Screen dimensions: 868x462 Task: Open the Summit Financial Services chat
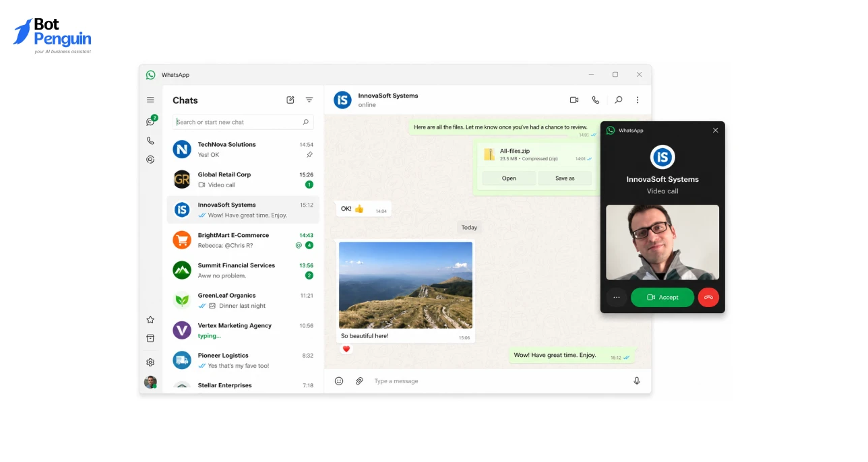[x=243, y=270]
